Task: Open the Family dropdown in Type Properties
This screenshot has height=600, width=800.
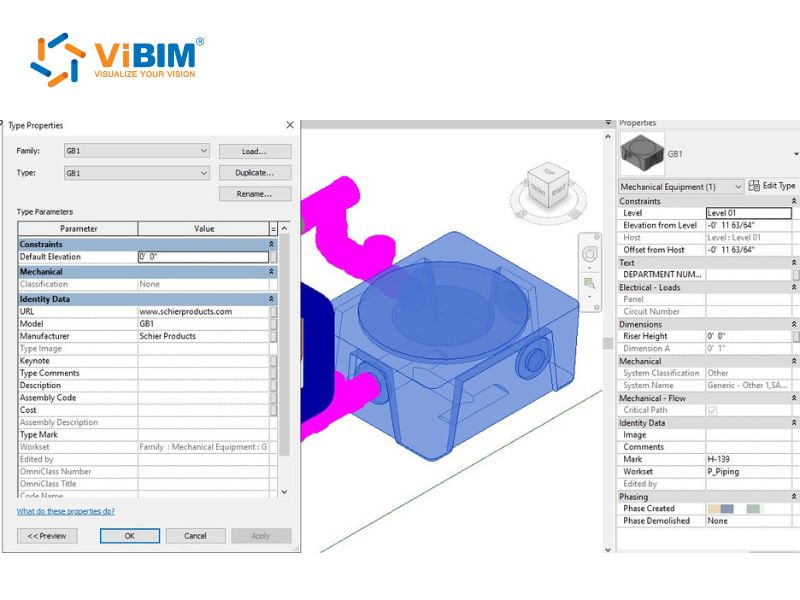Action: tap(205, 148)
